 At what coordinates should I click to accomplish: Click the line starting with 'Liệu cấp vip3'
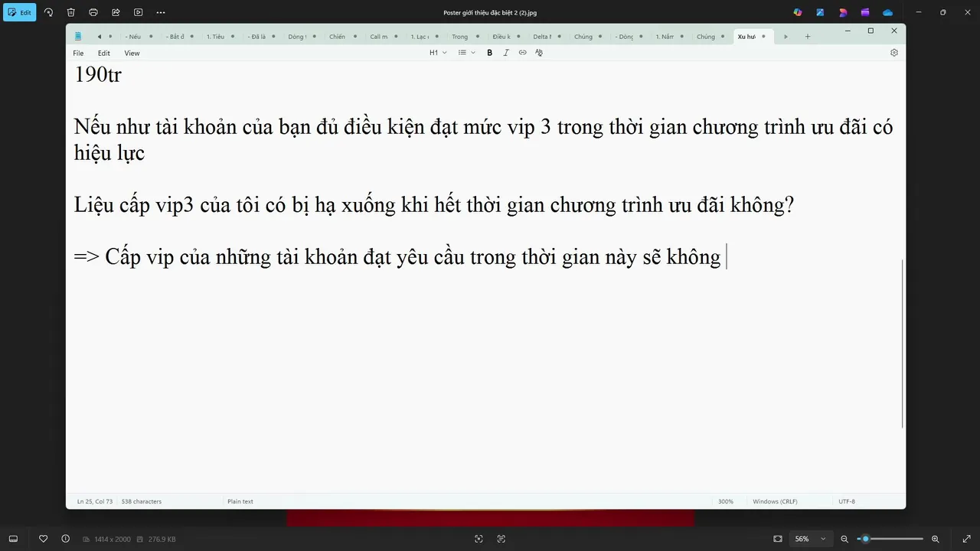pos(434,205)
